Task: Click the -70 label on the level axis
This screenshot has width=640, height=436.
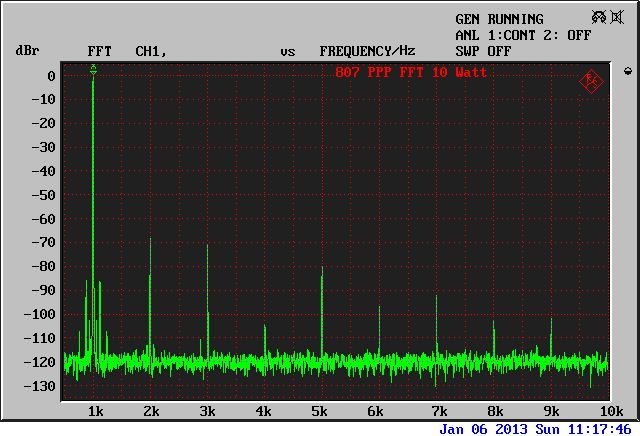Action: (x=42, y=242)
